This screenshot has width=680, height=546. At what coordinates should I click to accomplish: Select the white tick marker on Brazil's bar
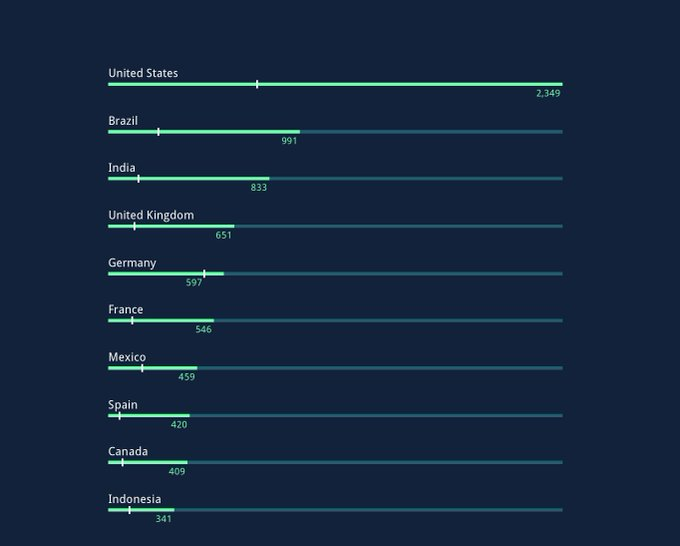pyautogui.click(x=158, y=131)
